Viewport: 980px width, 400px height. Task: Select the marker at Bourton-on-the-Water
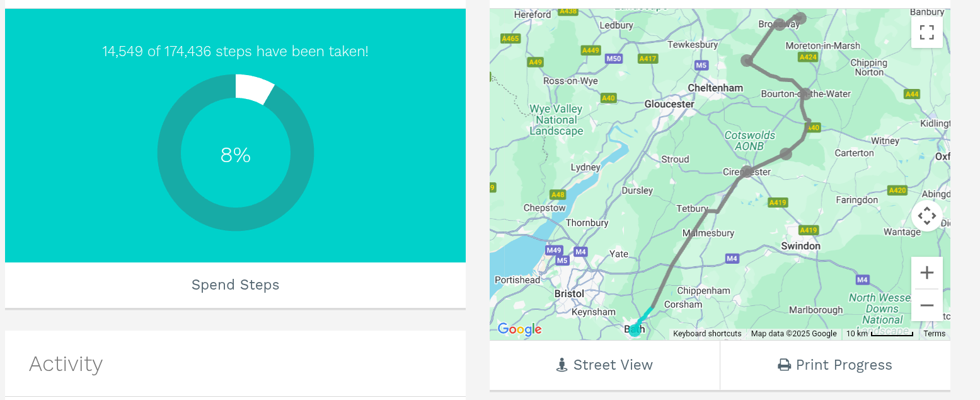coord(805,93)
